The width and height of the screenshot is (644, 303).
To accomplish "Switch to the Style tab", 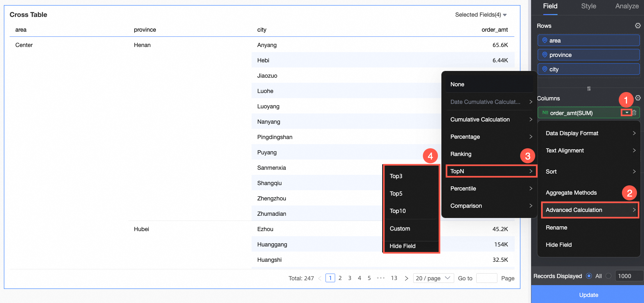I will pyautogui.click(x=589, y=6).
